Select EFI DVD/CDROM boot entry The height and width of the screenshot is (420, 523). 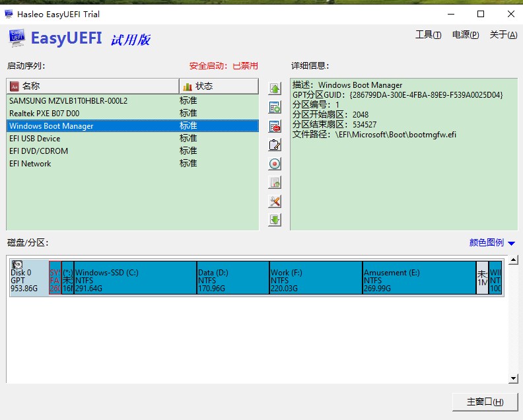[133, 151]
